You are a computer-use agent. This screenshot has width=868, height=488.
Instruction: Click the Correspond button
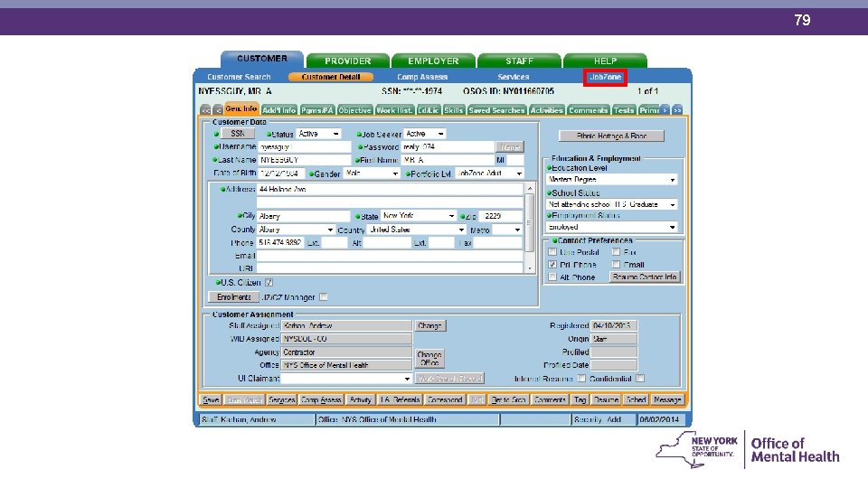pos(445,399)
